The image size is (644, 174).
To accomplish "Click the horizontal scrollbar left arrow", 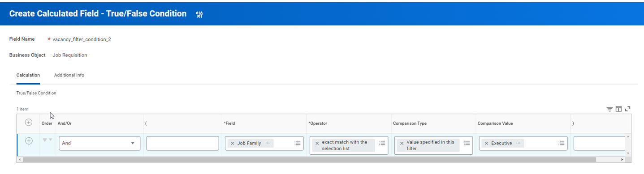I will (19, 159).
